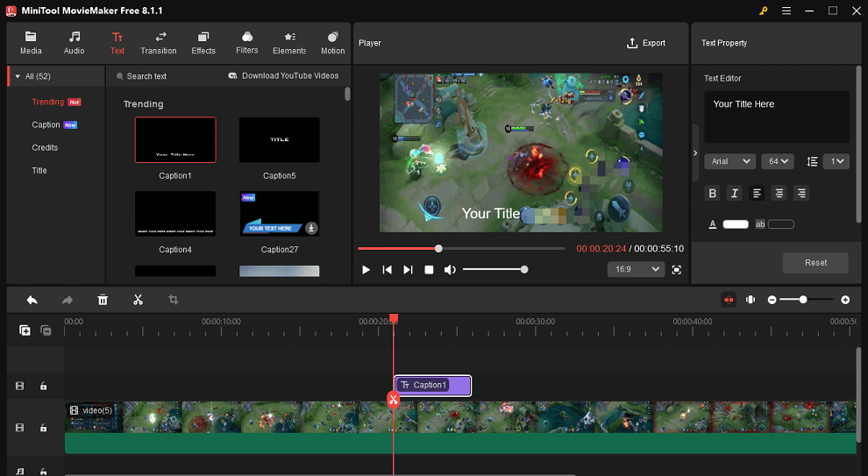Click the Stop playback button
The width and height of the screenshot is (868, 476).
[429, 270]
